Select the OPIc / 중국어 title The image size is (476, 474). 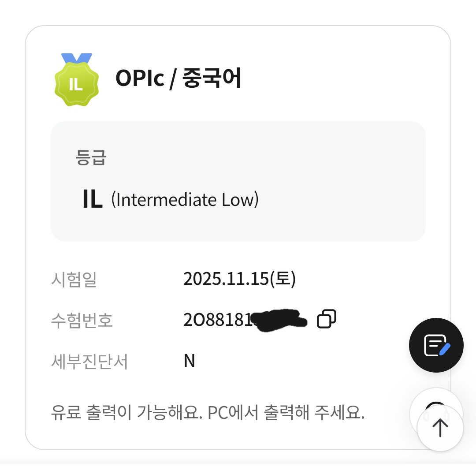coord(178,78)
